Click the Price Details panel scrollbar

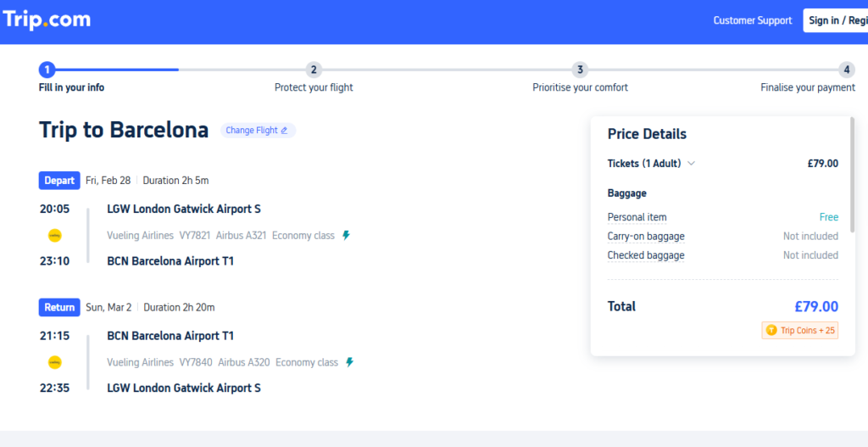853,175
